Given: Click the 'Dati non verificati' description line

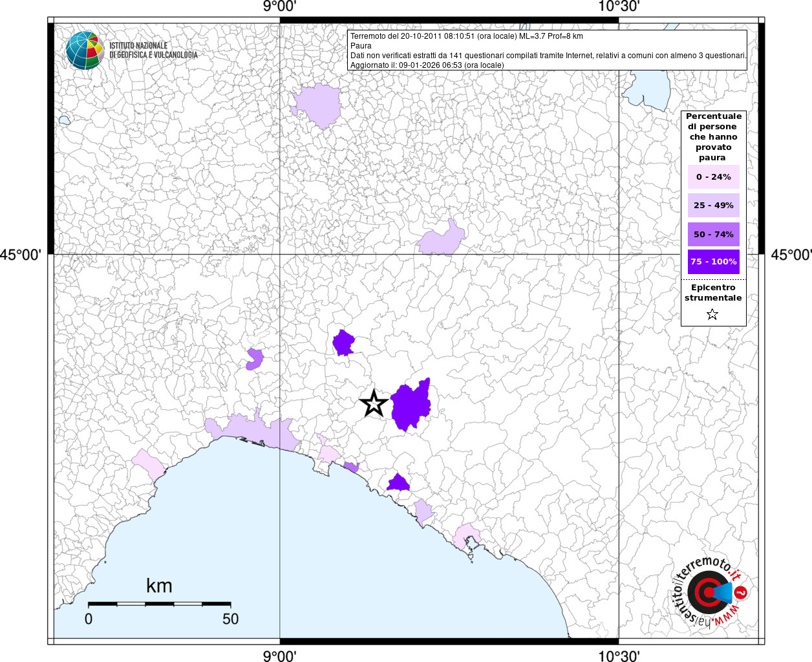Looking at the screenshot, I should (548, 56).
